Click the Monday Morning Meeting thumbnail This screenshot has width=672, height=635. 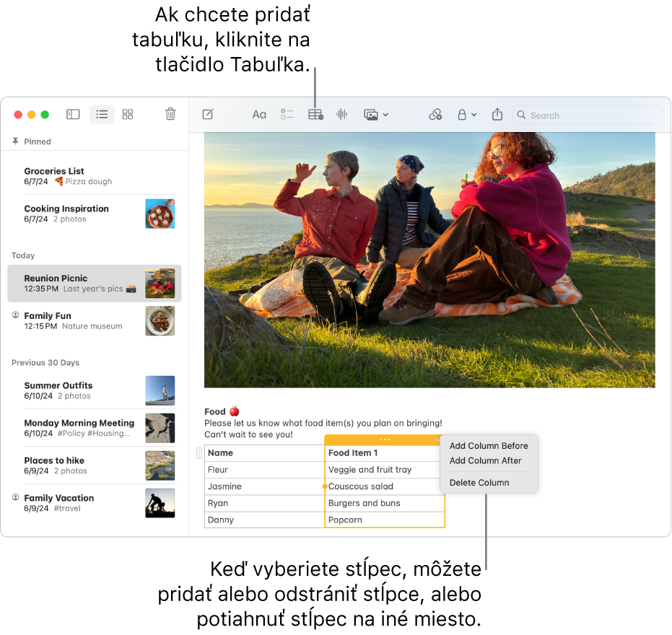coord(160,428)
